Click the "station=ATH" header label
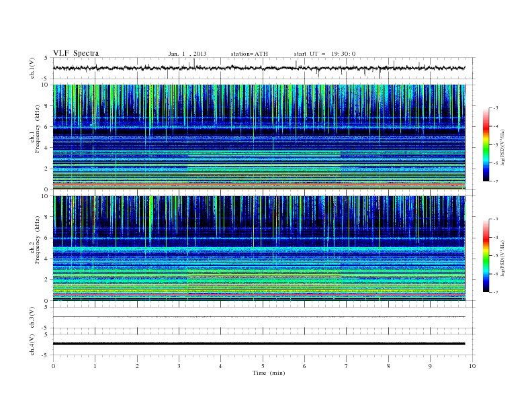This screenshot has height=411, width=532. 249,54
